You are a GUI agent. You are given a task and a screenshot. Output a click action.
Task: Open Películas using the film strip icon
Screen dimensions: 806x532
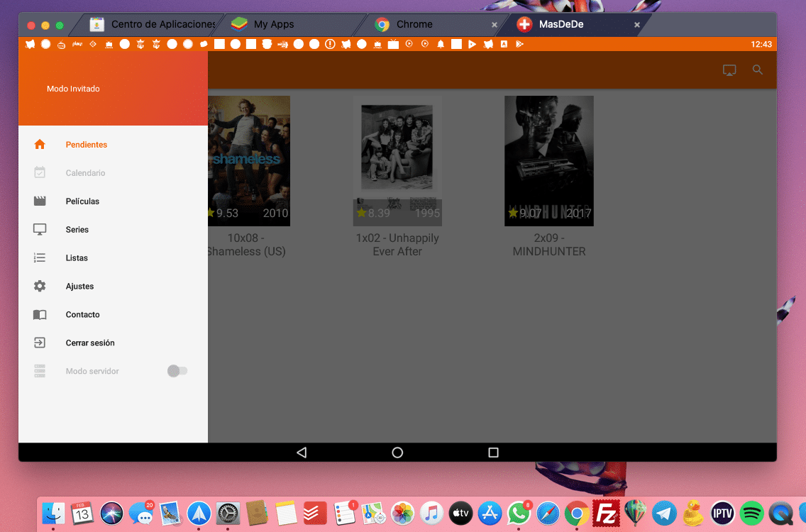coord(40,201)
